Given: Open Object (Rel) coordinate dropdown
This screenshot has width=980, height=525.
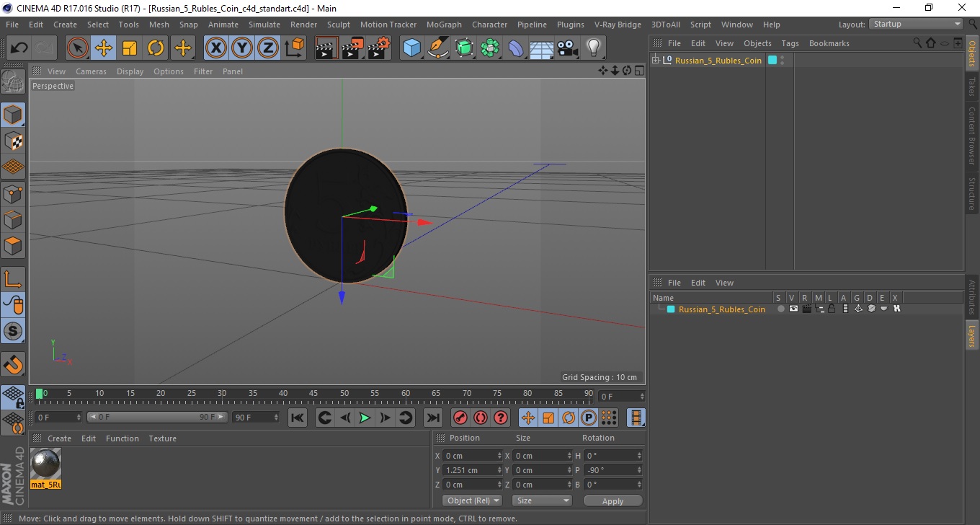Looking at the screenshot, I should pyautogui.click(x=472, y=500).
